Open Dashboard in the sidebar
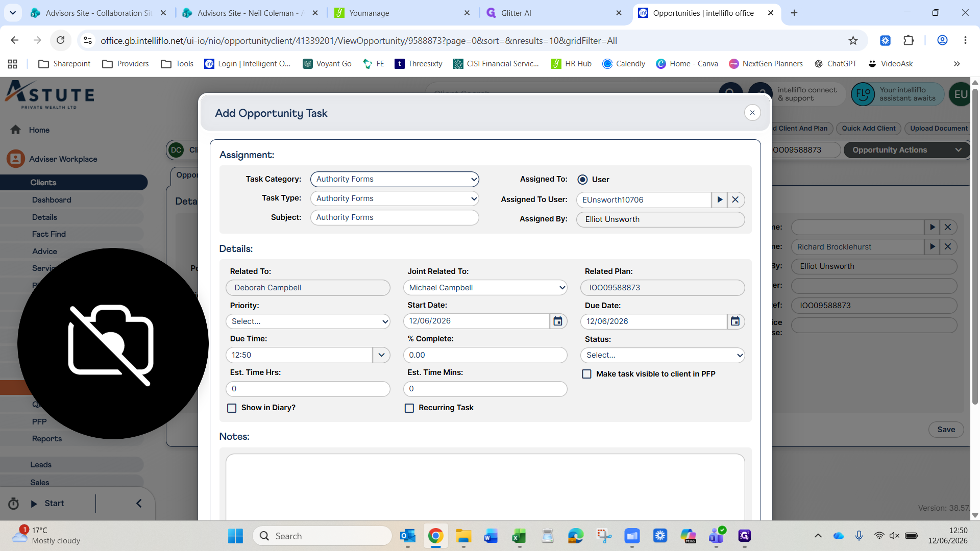980x551 pixels. 52,200
